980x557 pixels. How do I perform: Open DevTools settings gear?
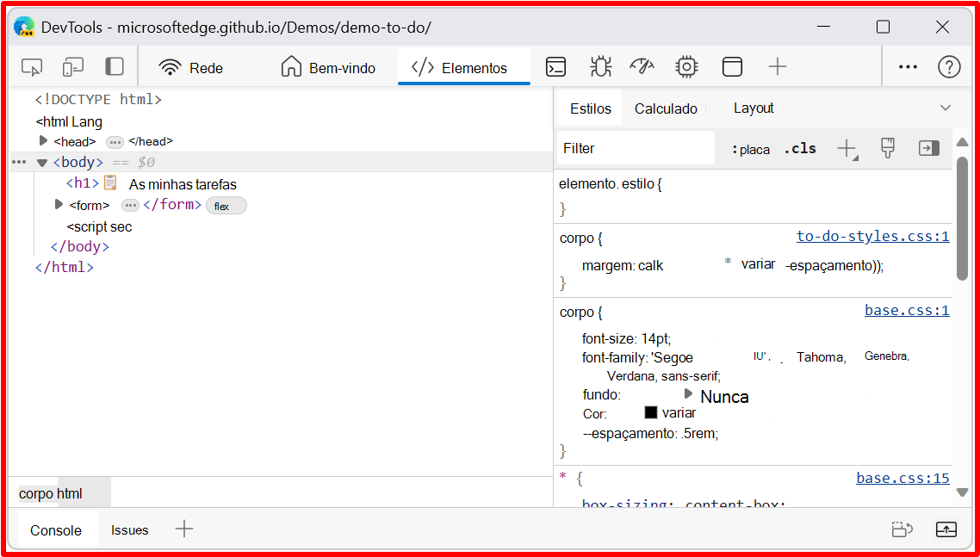pos(685,65)
